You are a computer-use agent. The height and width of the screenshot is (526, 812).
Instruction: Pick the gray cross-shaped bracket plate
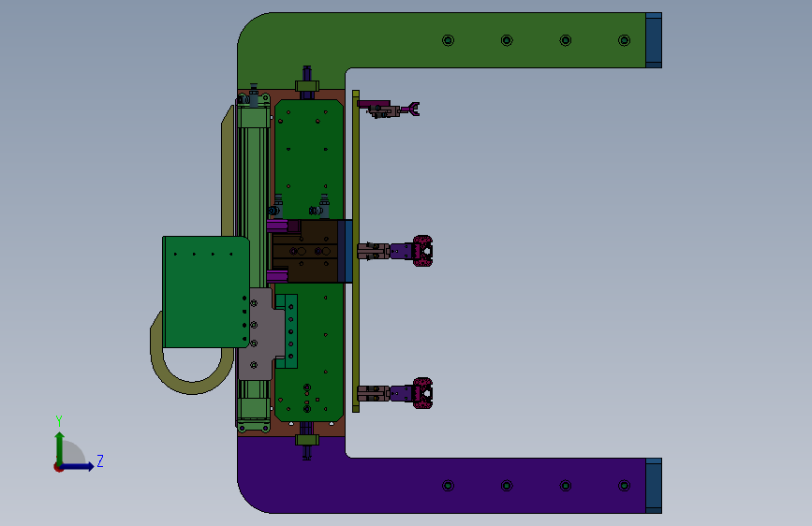(x=261, y=334)
